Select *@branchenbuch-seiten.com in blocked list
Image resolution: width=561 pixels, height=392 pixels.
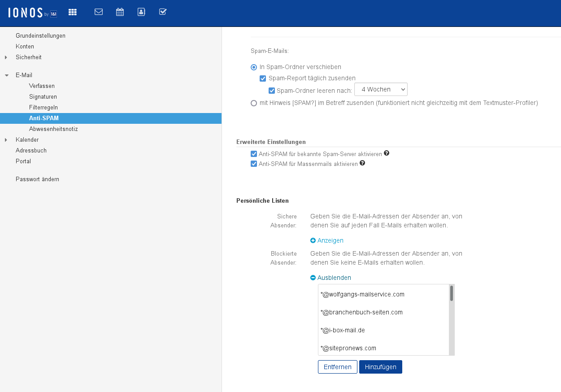[361, 312]
